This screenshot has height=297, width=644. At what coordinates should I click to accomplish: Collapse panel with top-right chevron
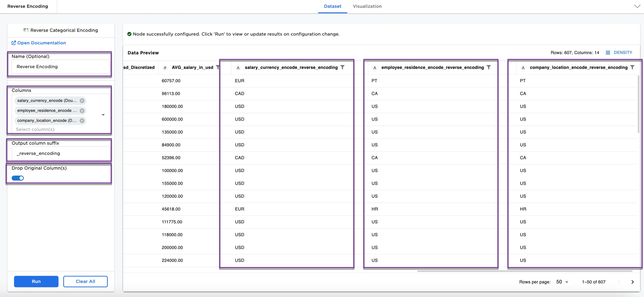pos(637,6)
